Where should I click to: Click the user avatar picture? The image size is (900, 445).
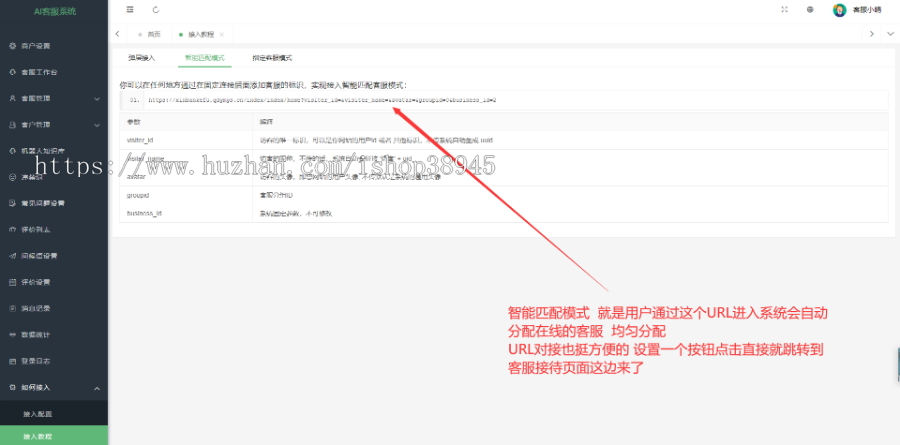839,10
